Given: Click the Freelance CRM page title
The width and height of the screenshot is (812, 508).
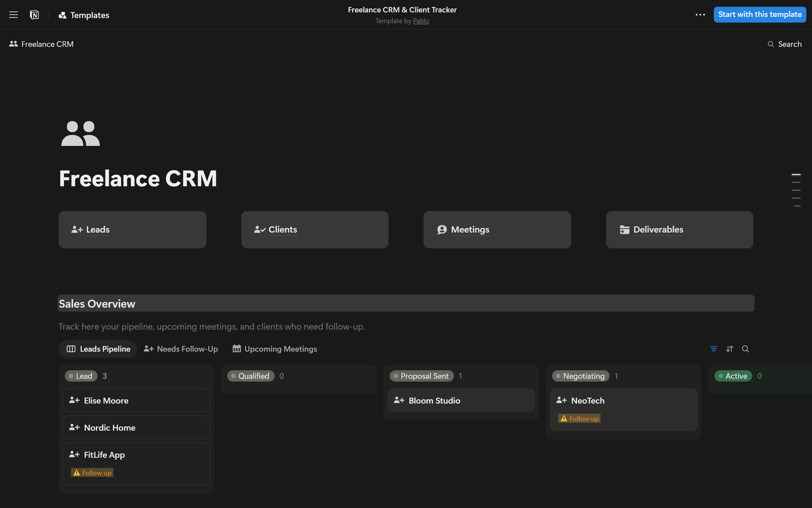Looking at the screenshot, I should tap(138, 178).
